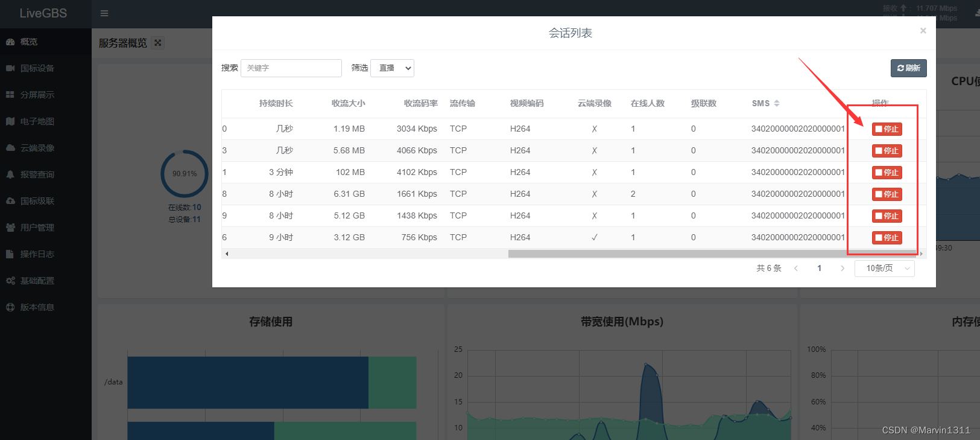The image size is (980, 440).
Task: Click the 操作日志 document icon in sidebar
Action: click(10, 254)
